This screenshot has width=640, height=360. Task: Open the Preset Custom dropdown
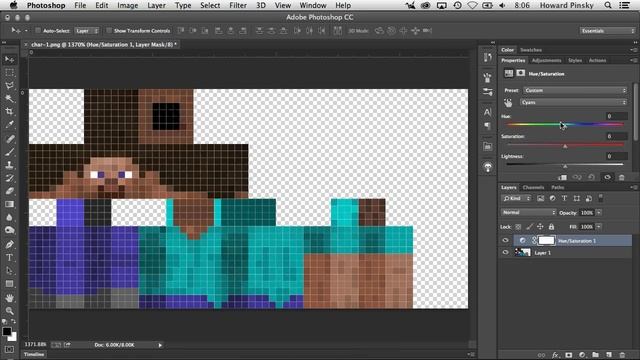[x=575, y=90]
